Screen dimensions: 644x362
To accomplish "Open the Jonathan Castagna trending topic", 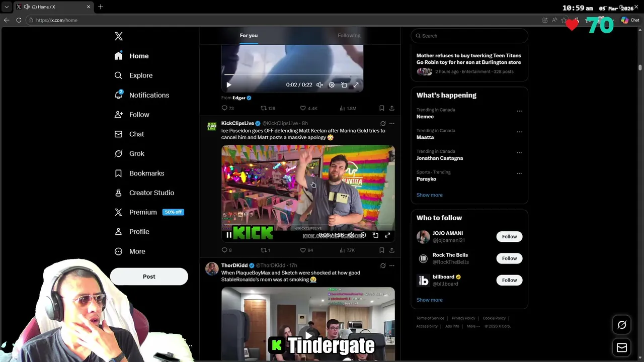I will [439, 158].
